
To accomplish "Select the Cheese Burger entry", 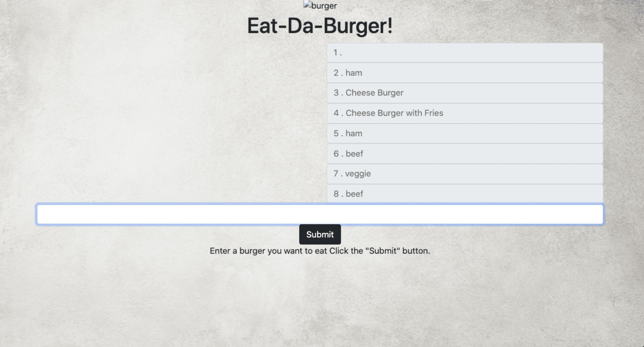I will [464, 93].
